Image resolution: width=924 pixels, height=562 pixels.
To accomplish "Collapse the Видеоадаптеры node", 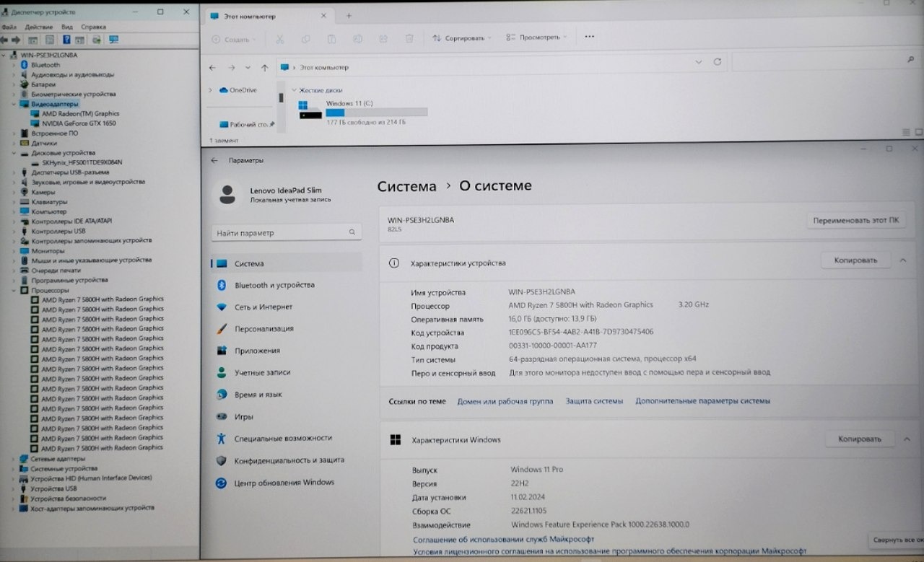I will tap(13, 104).
